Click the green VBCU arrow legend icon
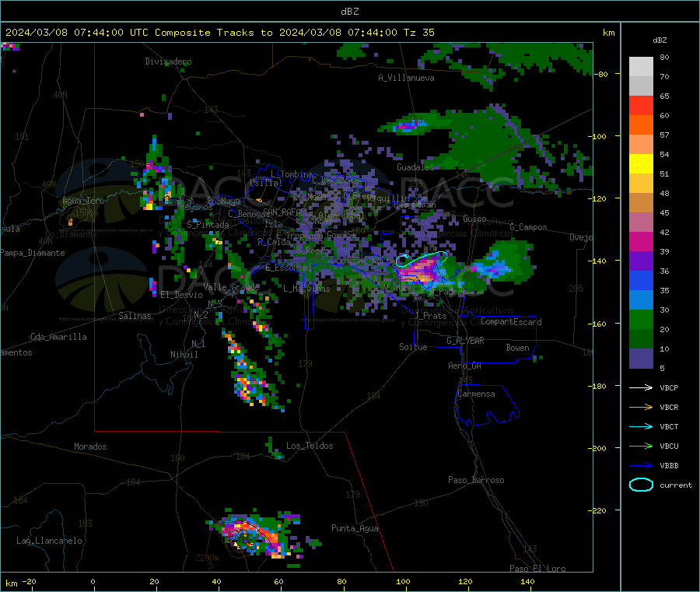The width and height of the screenshot is (700, 592). pyautogui.click(x=641, y=446)
